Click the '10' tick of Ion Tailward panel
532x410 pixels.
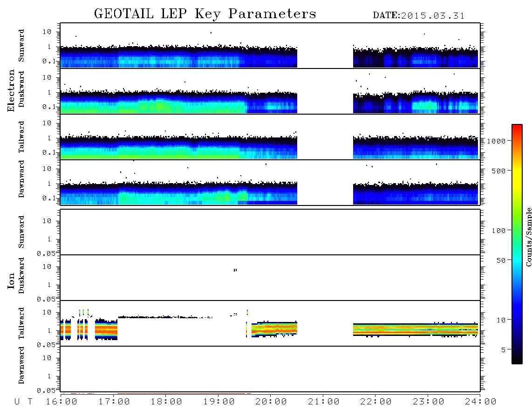pos(47,312)
